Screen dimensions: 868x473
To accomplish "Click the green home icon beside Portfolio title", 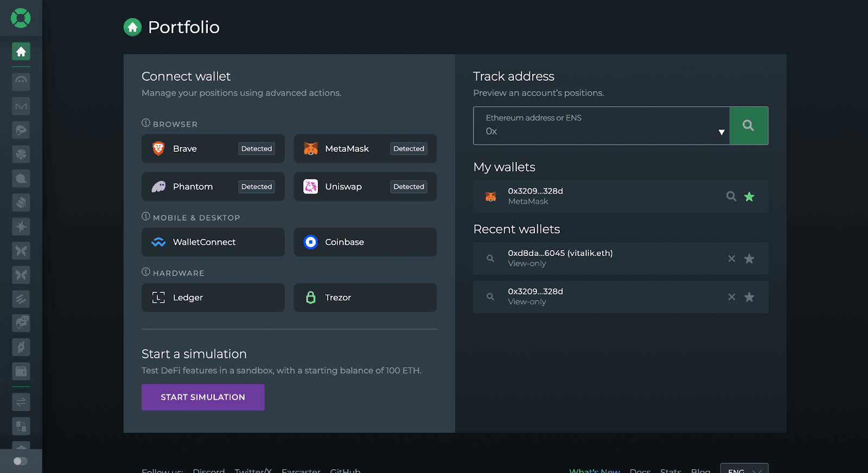I will [132, 27].
